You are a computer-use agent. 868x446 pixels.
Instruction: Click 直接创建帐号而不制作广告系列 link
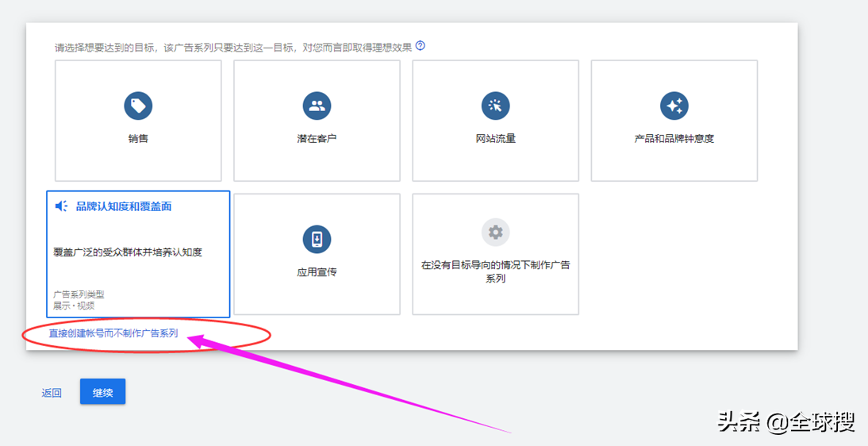113,333
